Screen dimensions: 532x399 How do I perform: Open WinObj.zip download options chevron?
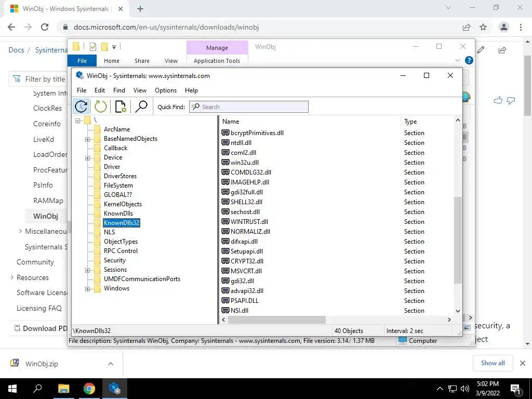(x=111, y=364)
